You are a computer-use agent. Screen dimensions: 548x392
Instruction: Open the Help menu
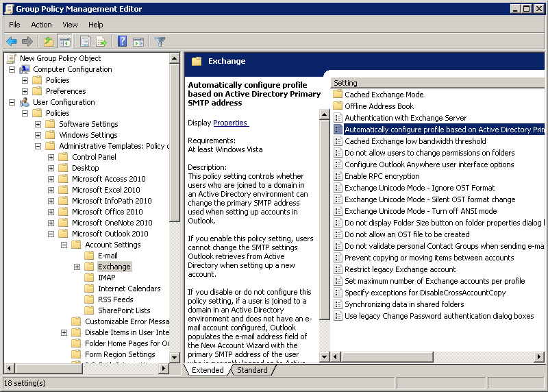pos(95,25)
